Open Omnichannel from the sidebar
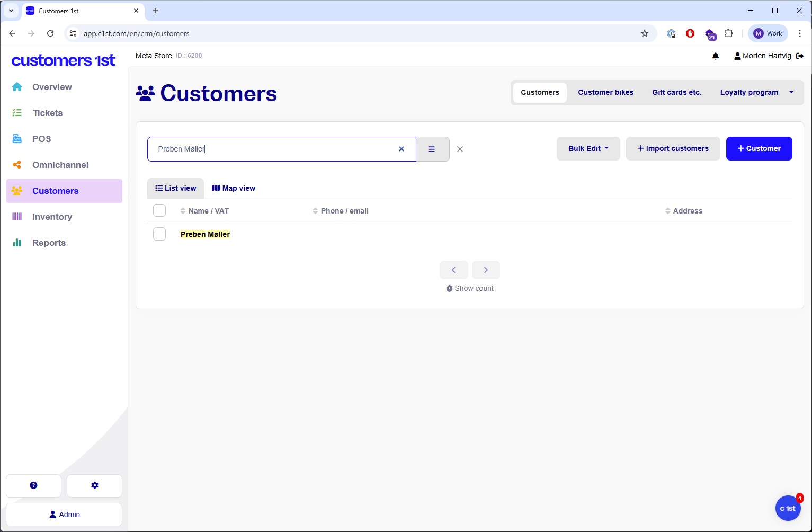Viewport: 812px width, 532px height. [x=64, y=165]
